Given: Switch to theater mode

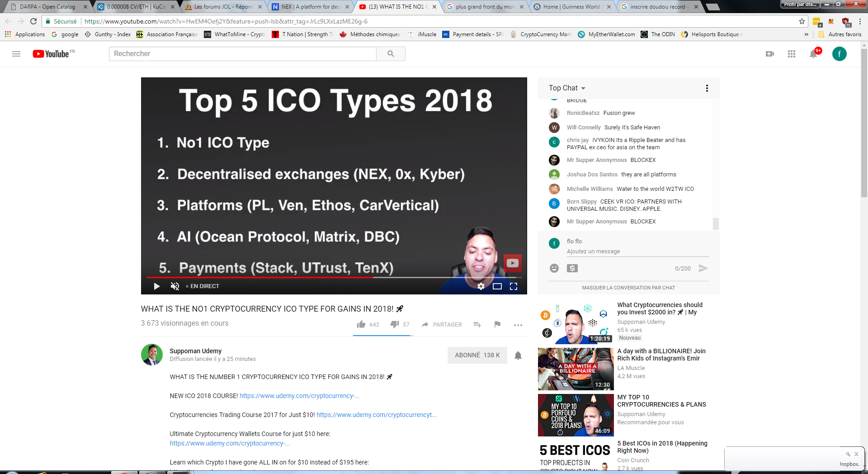Looking at the screenshot, I should [x=497, y=286].
